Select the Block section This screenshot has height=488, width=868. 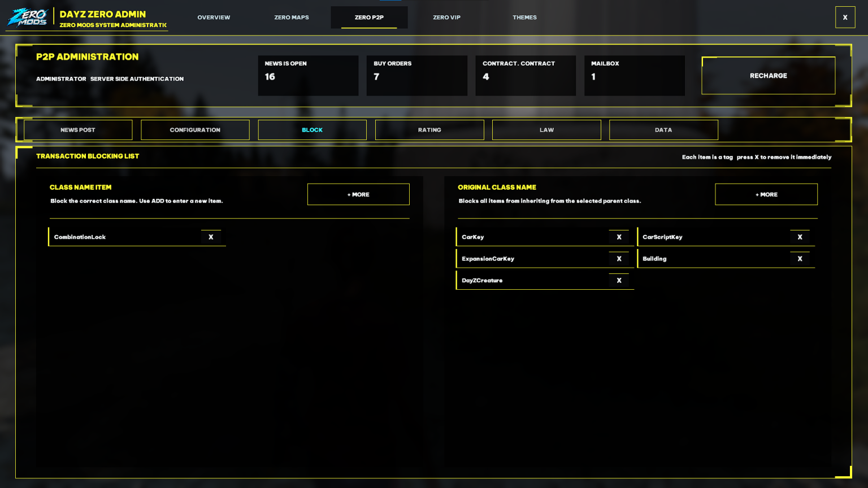312,130
